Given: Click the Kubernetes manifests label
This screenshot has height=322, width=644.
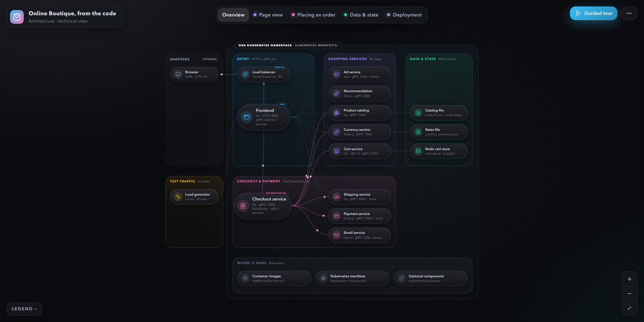Looking at the screenshot, I should [348, 276].
